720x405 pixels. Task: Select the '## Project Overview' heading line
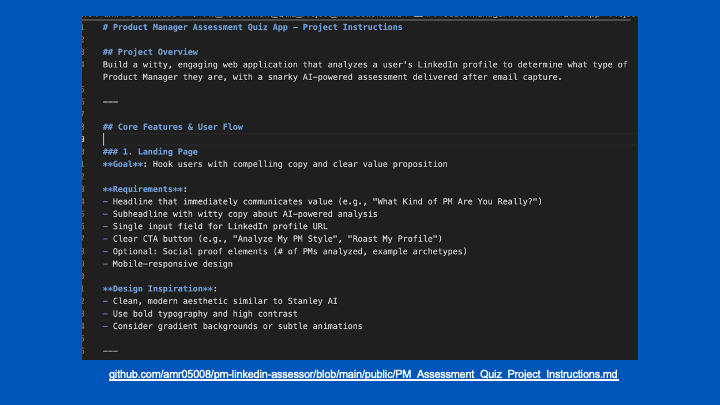coord(150,52)
